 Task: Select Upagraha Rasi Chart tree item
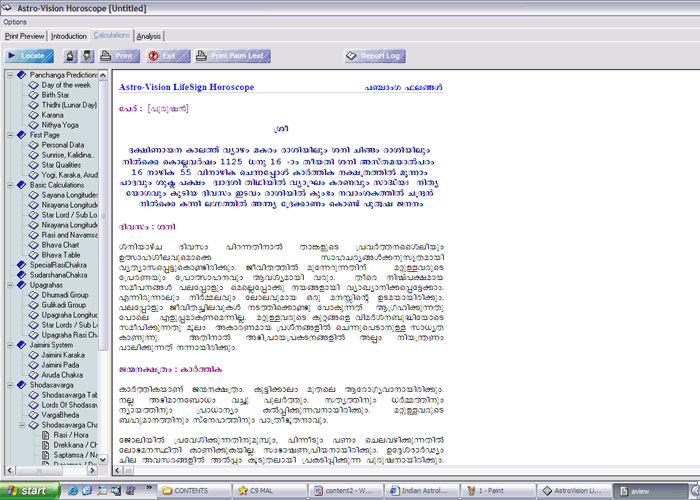[69, 335]
